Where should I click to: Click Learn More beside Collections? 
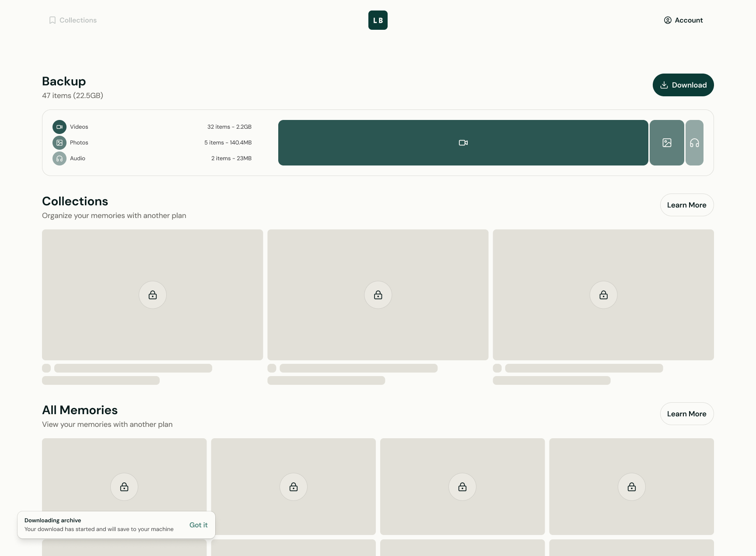click(x=687, y=205)
